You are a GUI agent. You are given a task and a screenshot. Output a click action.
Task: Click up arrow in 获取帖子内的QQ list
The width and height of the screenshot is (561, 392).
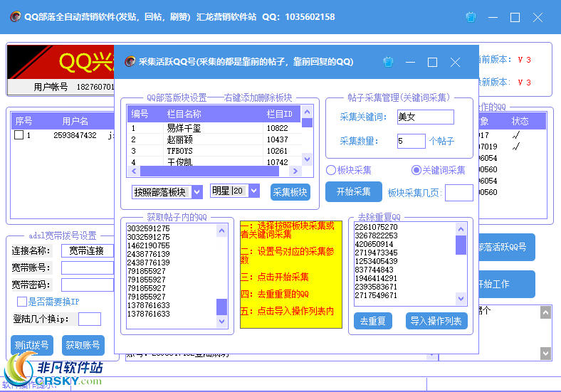[x=222, y=231]
